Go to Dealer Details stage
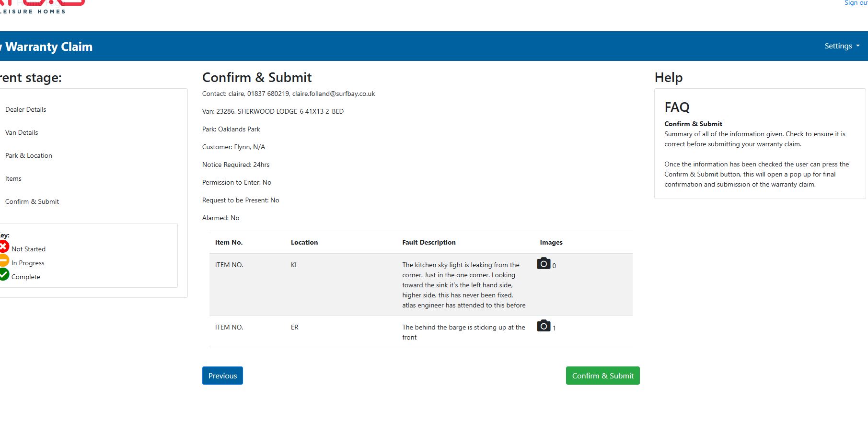Screen dimensions: 868x424 [26, 109]
